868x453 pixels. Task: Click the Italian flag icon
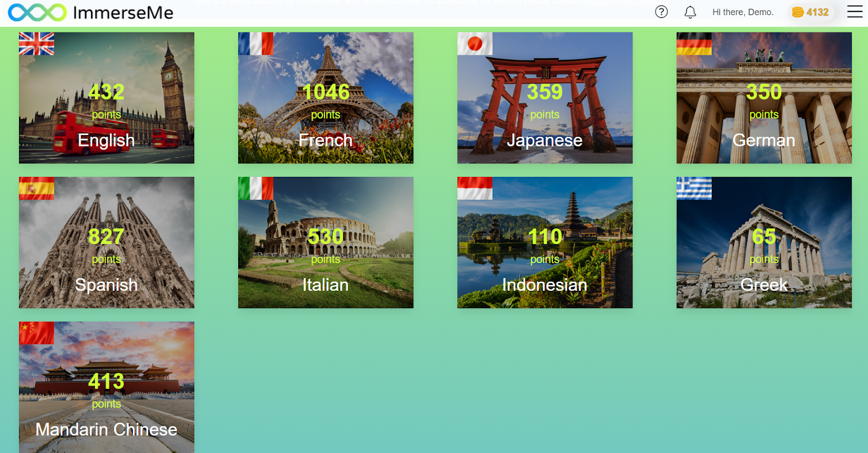256,188
